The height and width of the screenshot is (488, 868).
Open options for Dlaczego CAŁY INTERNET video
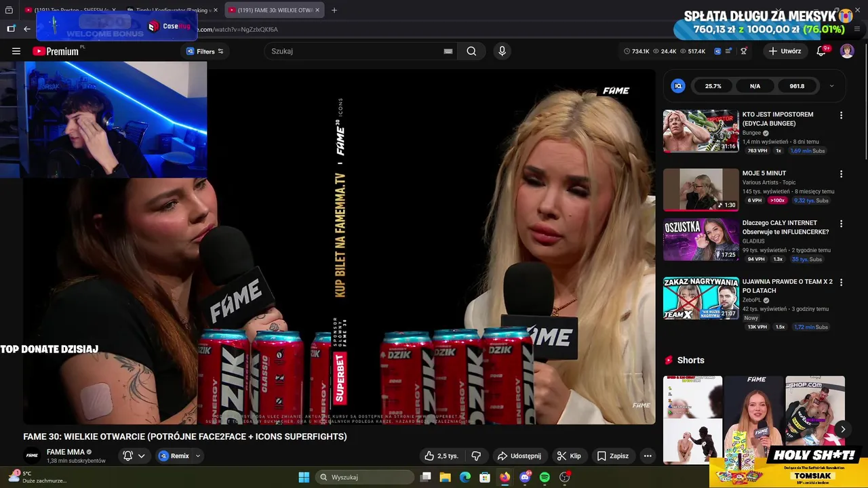pos(841,224)
